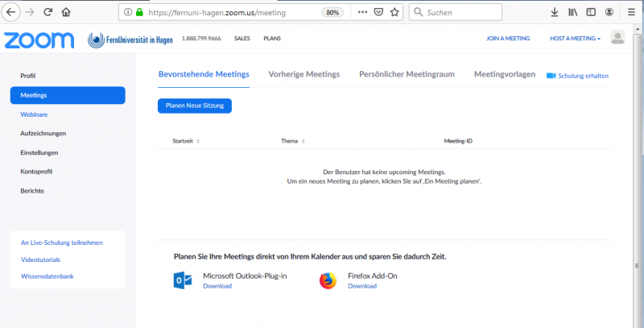644x328 pixels.
Task: Open site information icon in address bar
Action: (x=128, y=12)
